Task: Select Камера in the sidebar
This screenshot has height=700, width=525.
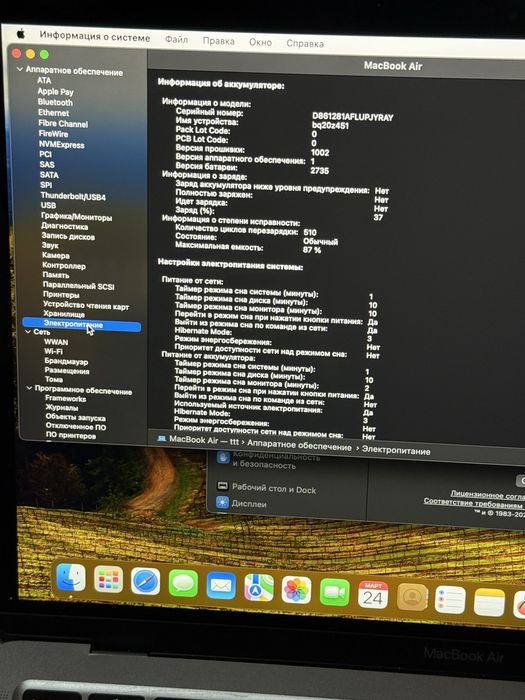Action: click(x=56, y=255)
